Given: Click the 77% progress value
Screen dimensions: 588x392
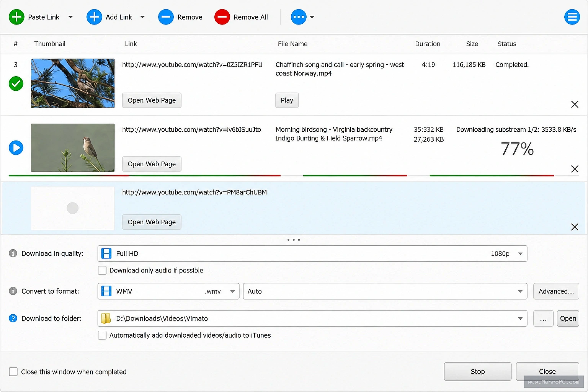Looking at the screenshot, I should click(517, 149).
